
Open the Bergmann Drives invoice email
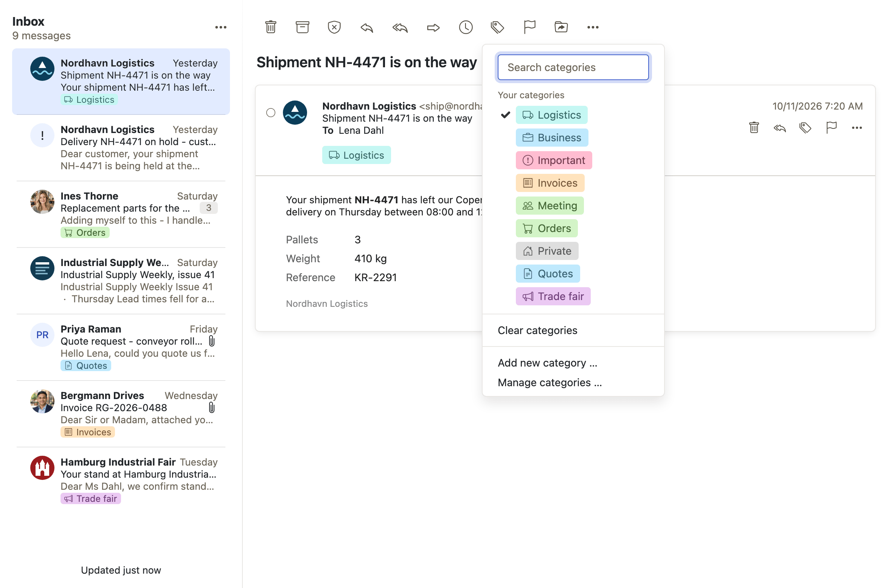coord(121,414)
